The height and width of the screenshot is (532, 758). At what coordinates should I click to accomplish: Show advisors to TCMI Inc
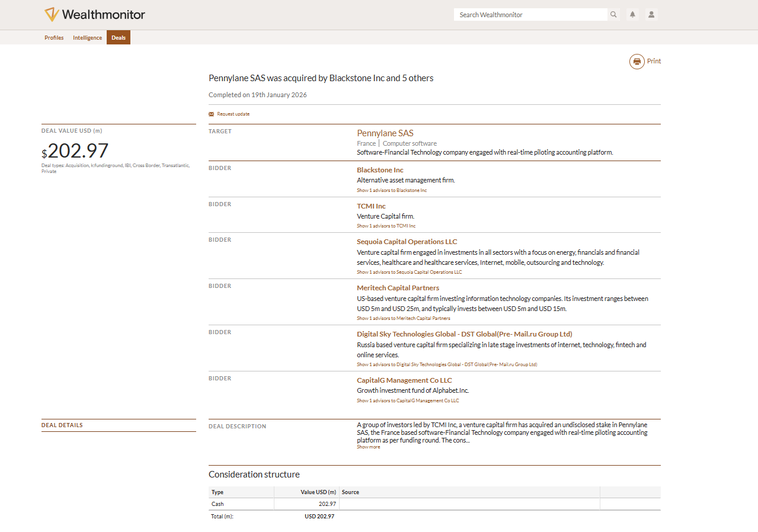point(386,226)
